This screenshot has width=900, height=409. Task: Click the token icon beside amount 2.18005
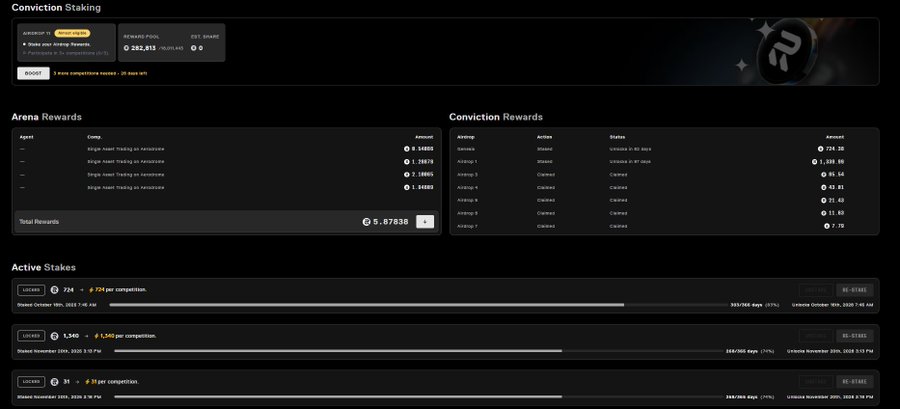(406, 174)
